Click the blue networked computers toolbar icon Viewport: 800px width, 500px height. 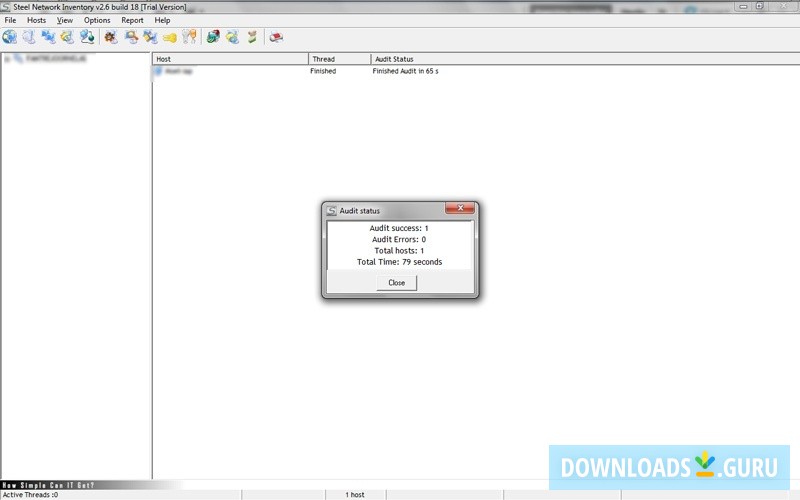coord(48,37)
